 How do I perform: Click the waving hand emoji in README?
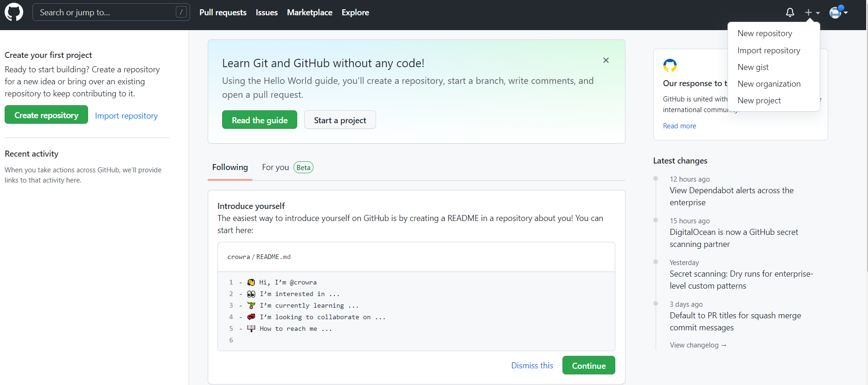pos(251,282)
